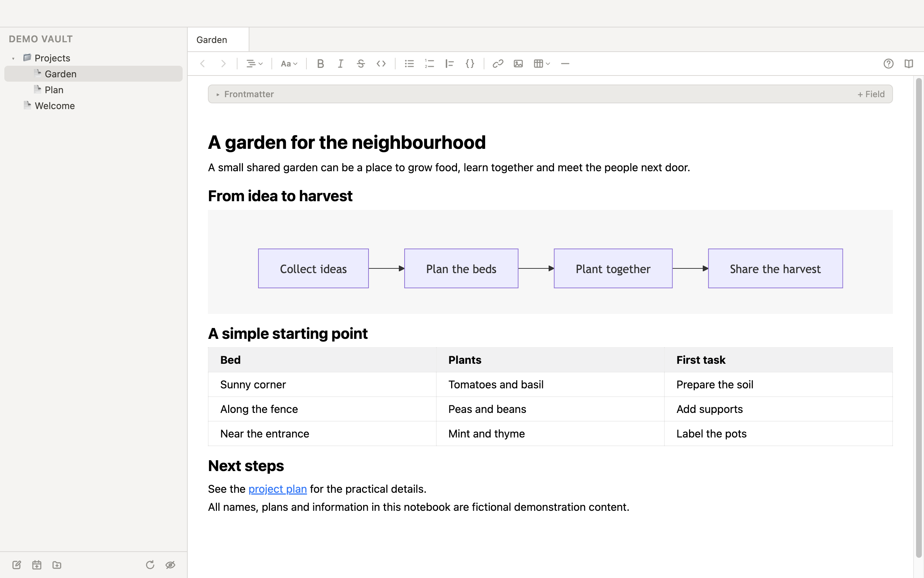Open the table insert dropdown
This screenshot has width=924, height=578.
pyautogui.click(x=542, y=64)
